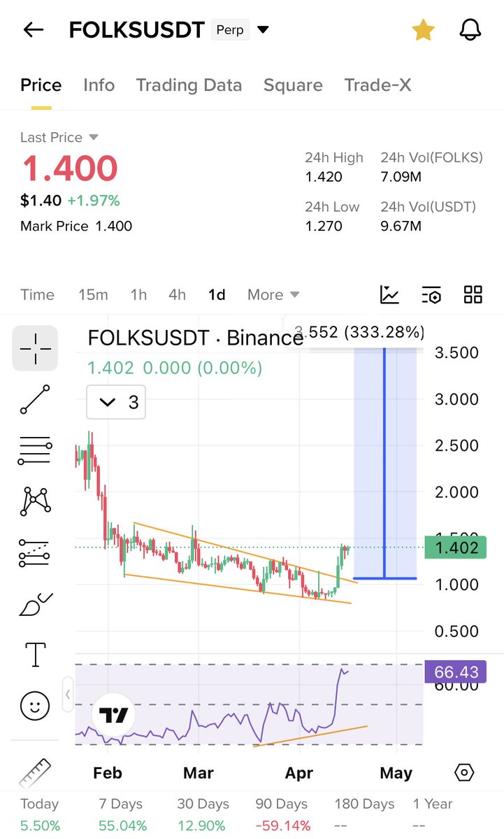
Task: Switch to the Info tab
Action: coord(99,85)
